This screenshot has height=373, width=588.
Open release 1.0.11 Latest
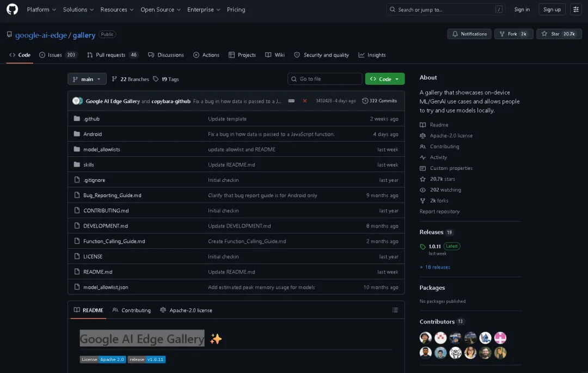[x=440, y=247]
